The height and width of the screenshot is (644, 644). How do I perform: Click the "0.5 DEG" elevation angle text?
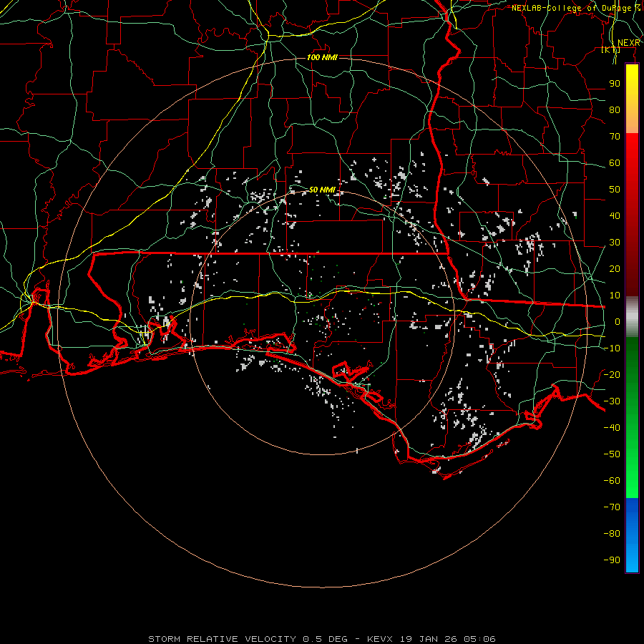click(326, 639)
